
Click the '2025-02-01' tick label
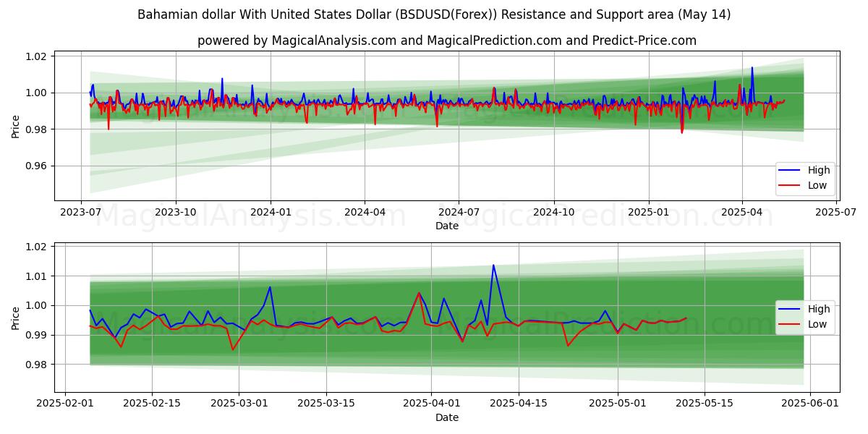click(66, 402)
